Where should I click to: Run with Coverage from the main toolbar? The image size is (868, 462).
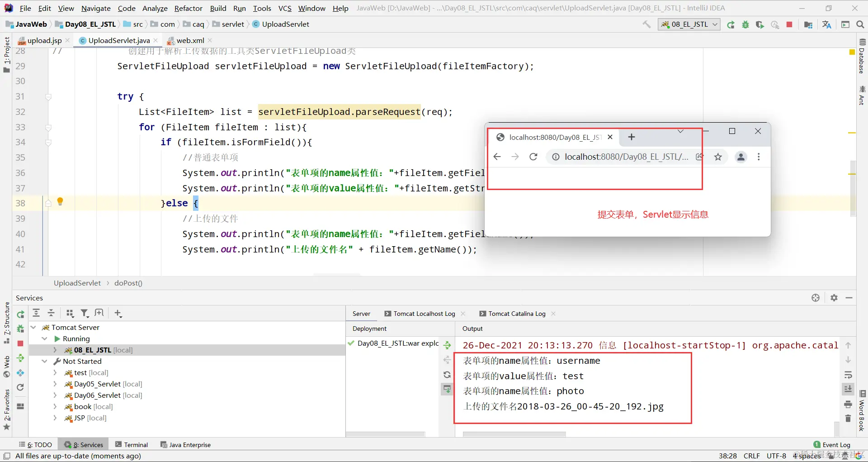pos(760,24)
